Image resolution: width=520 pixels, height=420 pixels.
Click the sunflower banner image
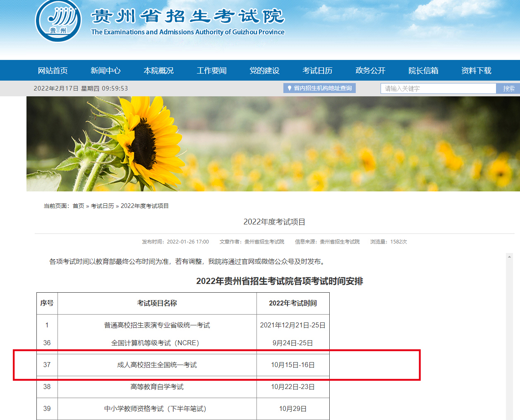[x=260, y=143]
